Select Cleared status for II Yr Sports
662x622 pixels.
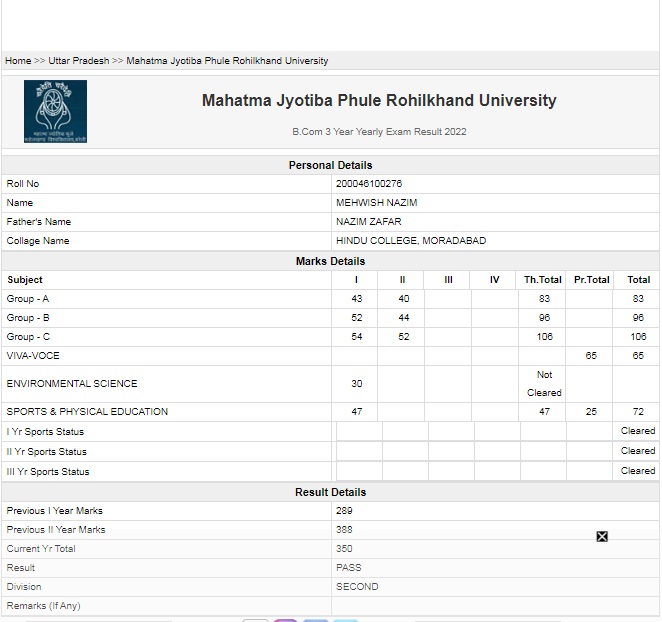coord(638,451)
